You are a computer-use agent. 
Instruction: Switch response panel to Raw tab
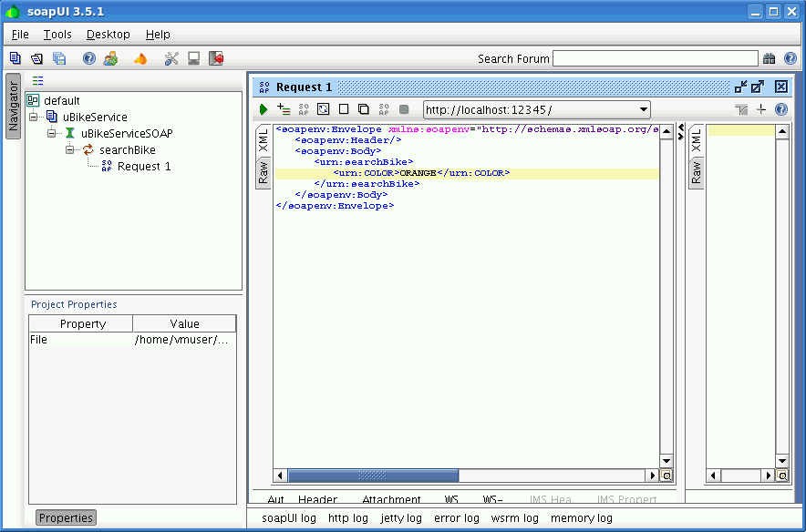tap(696, 172)
